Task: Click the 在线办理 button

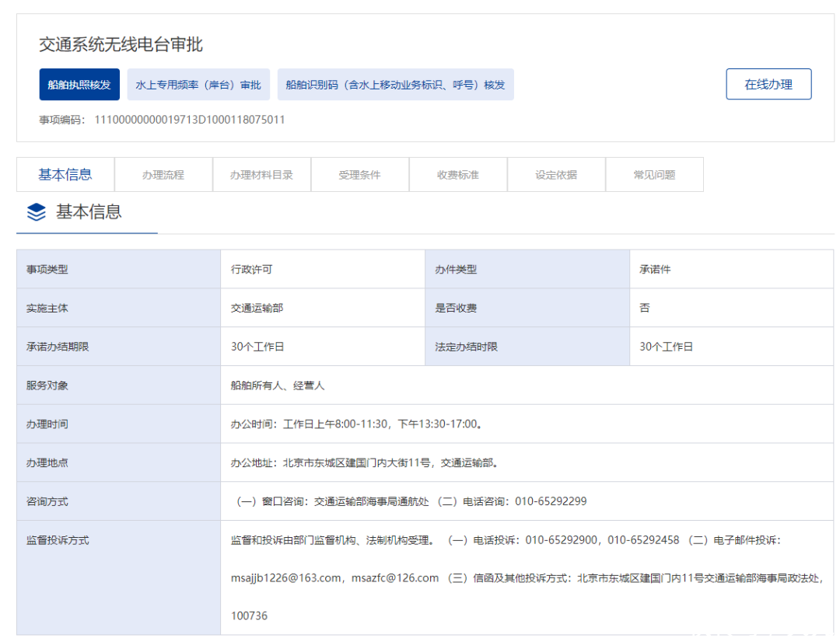Action: tap(768, 84)
